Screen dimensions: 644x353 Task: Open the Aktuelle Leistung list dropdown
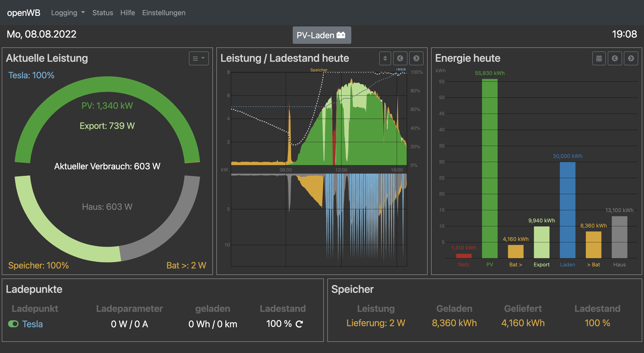point(199,58)
